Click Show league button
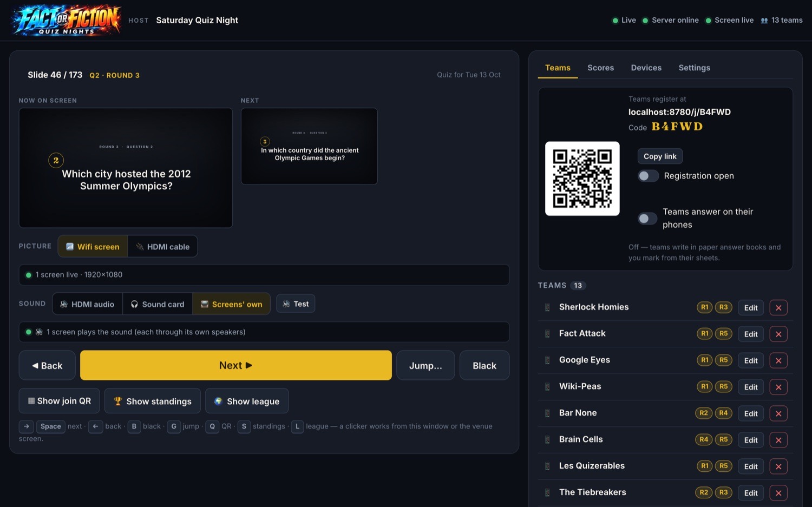 pos(247,401)
